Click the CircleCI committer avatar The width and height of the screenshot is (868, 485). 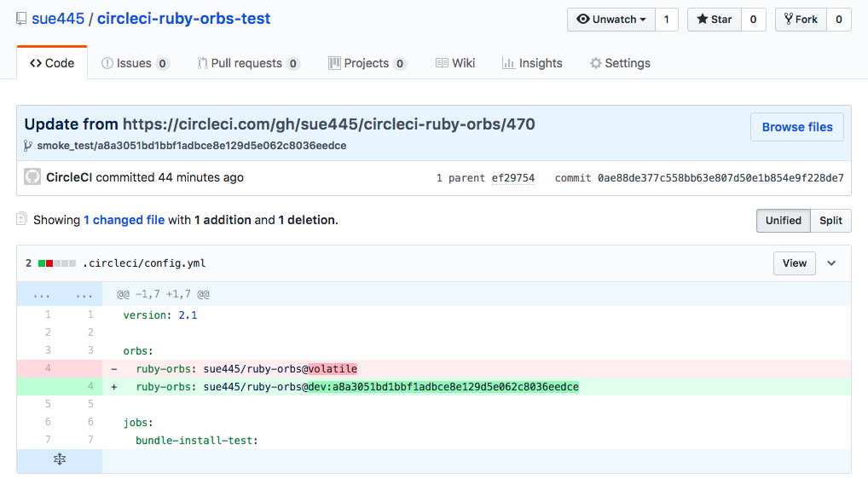32,177
